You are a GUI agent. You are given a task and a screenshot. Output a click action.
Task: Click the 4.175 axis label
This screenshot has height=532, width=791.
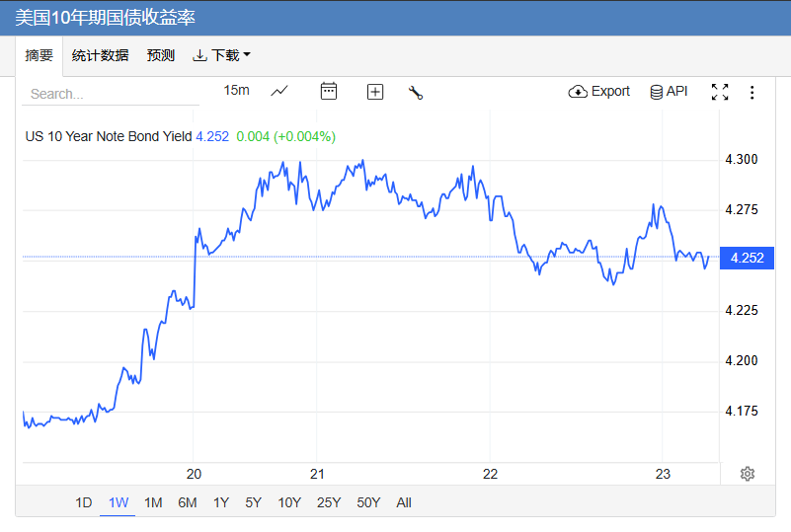[741, 411]
